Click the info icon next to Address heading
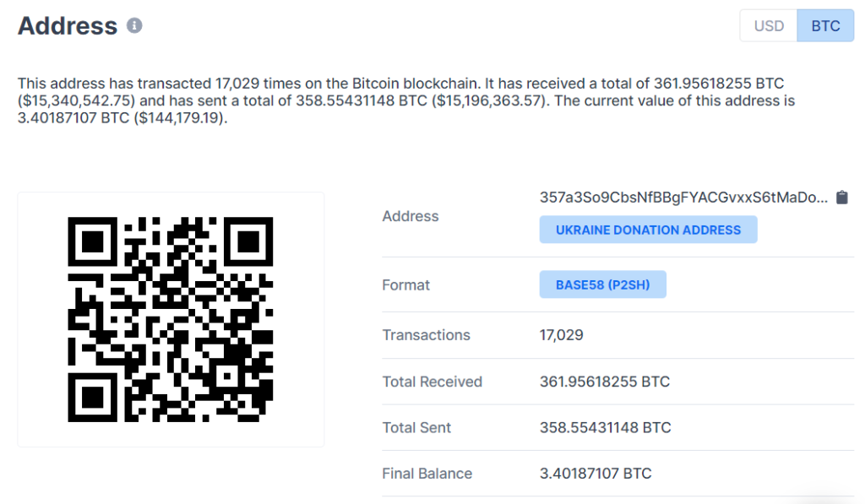Image resolution: width=865 pixels, height=504 pixels. click(134, 25)
